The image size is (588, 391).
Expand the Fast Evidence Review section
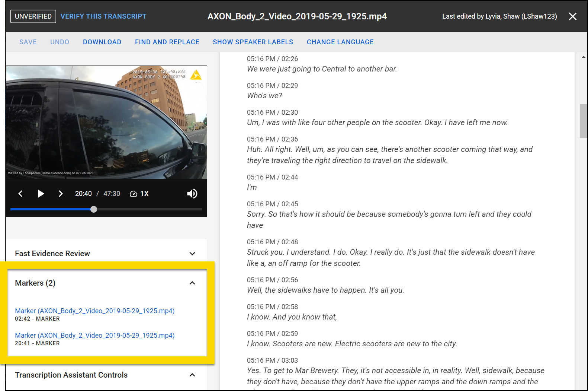[192, 254]
